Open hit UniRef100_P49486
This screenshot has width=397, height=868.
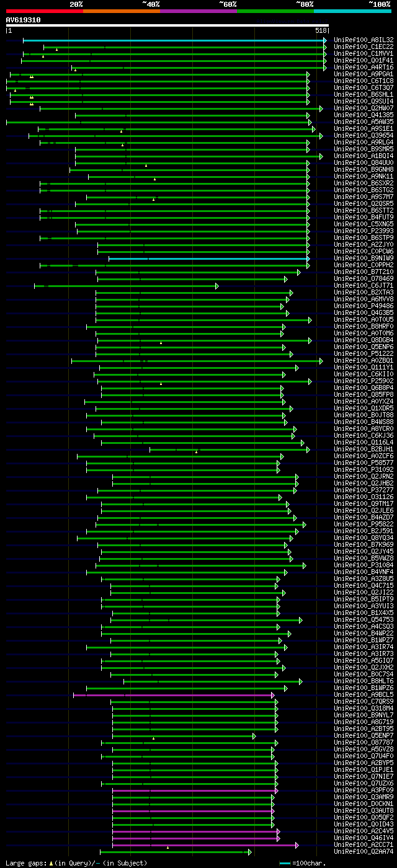tap(364, 306)
